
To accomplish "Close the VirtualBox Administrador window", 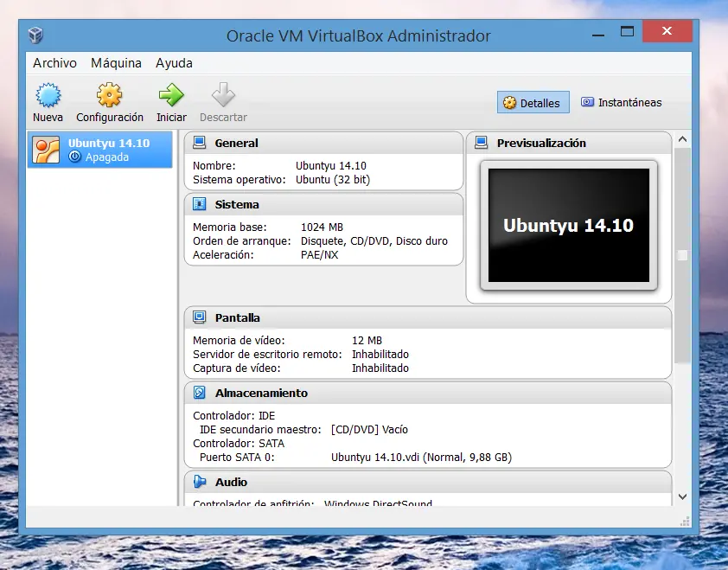I will point(667,31).
